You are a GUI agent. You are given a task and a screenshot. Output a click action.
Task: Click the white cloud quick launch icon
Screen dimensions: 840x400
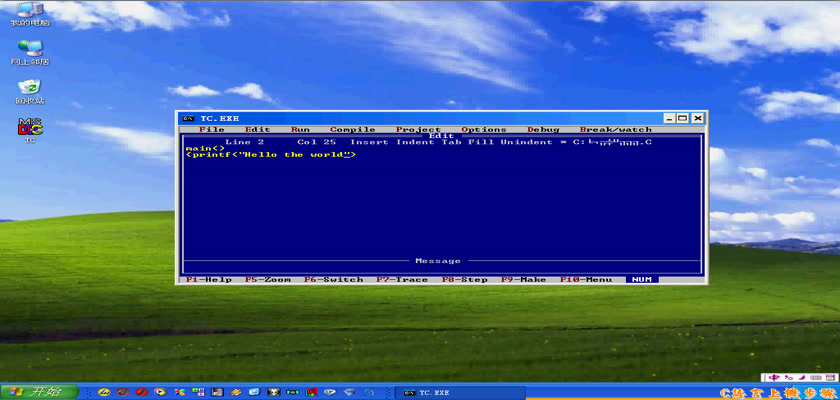point(330,393)
